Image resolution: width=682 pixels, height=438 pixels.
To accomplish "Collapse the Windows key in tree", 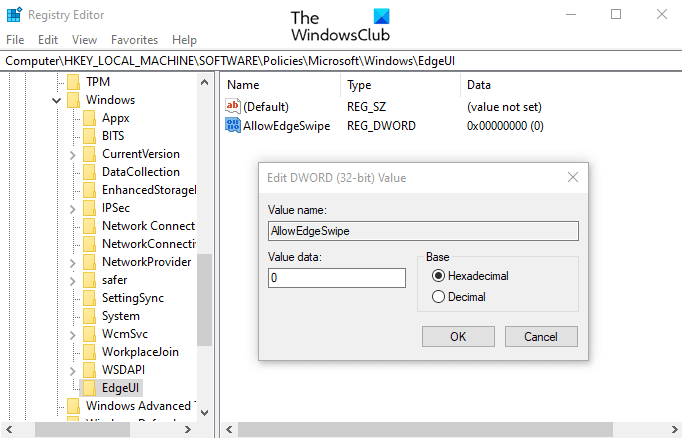I will [x=57, y=100].
